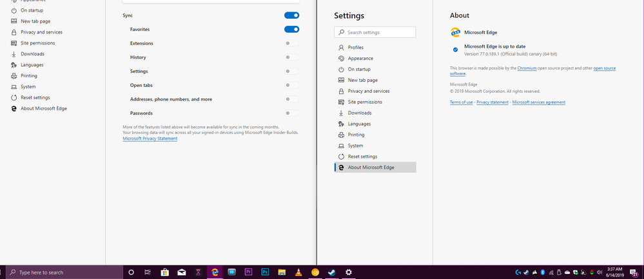The image size is (644, 279).
Task: Launch Microsoft Store from the taskbar
Action: [164, 272]
